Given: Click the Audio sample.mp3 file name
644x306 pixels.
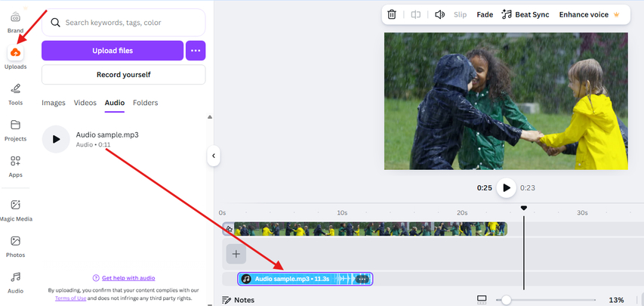Looking at the screenshot, I should 107,135.
